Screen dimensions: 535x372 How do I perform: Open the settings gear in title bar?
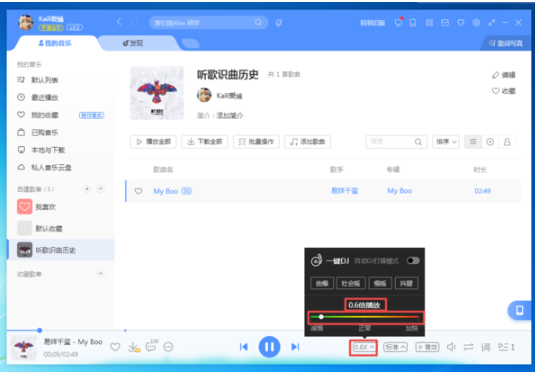point(476,23)
